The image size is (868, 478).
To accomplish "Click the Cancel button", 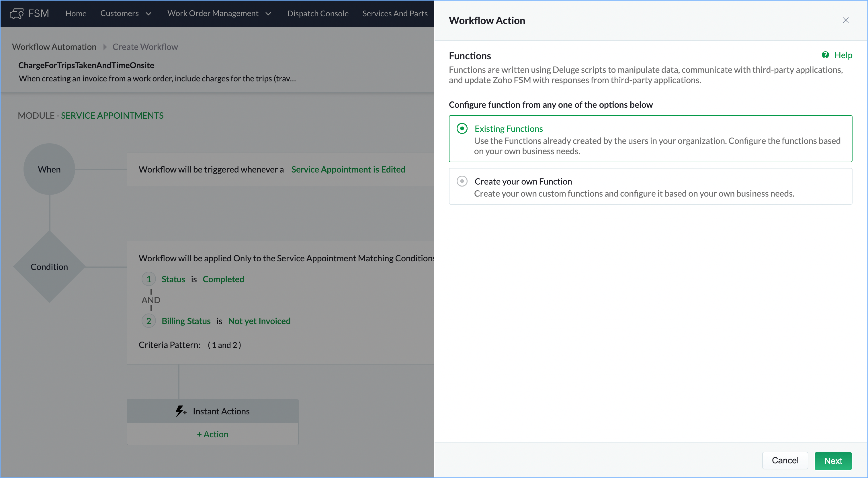I will click(x=785, y=461).
